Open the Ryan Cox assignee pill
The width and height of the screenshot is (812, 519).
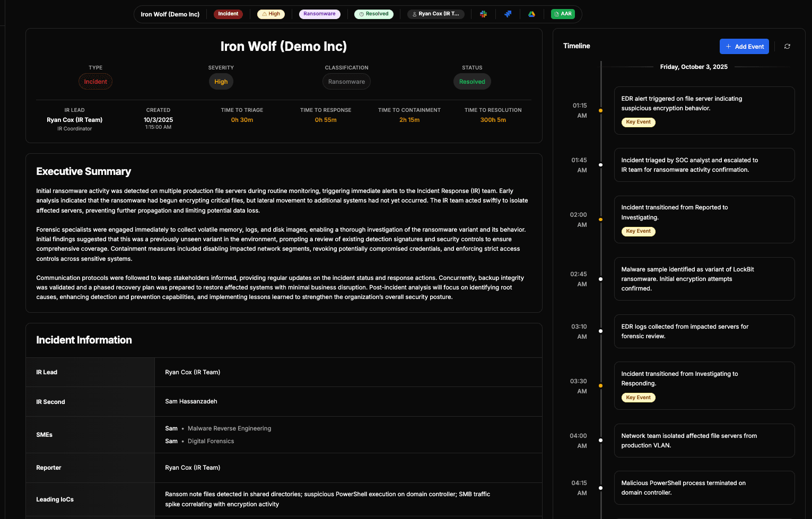pos(436,14)
